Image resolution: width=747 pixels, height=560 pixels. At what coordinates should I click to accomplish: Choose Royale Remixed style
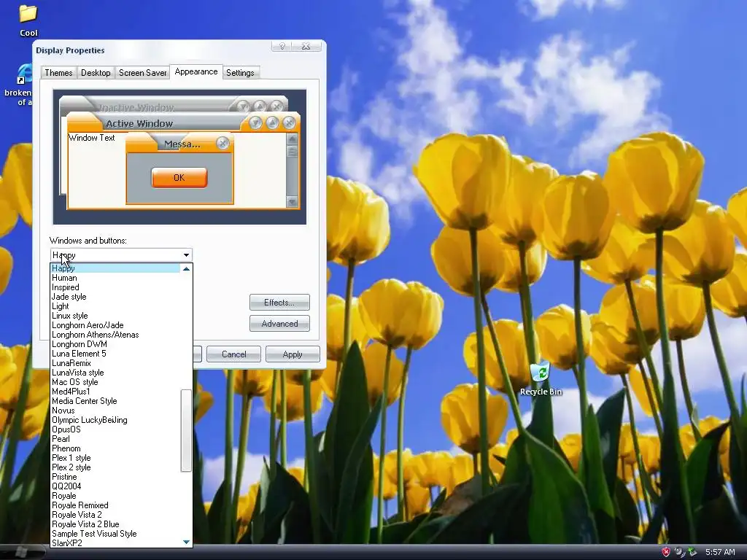pyautogui.click(x=115, y=505)
